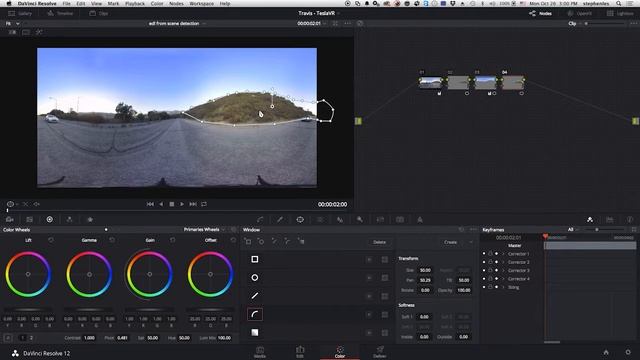The width and height of the screenshot is (640, 360).
Task: Open Primaries Wheels mode dropdown
Action: pos(204,229)
